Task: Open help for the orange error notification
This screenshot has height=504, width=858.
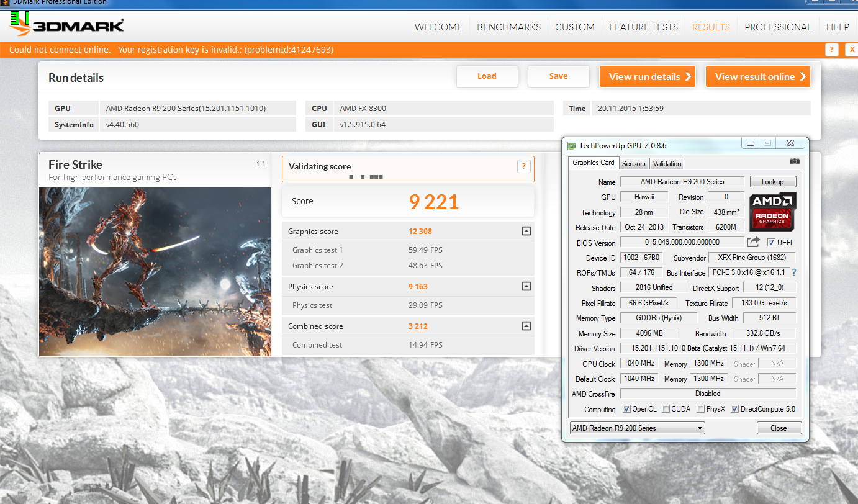Action: click(x=832, y=50)
